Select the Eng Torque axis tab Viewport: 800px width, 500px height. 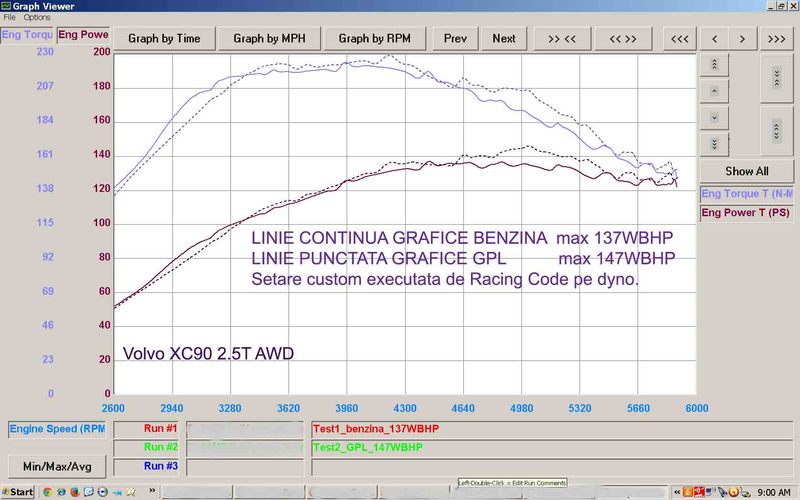[x=27, y=35]
